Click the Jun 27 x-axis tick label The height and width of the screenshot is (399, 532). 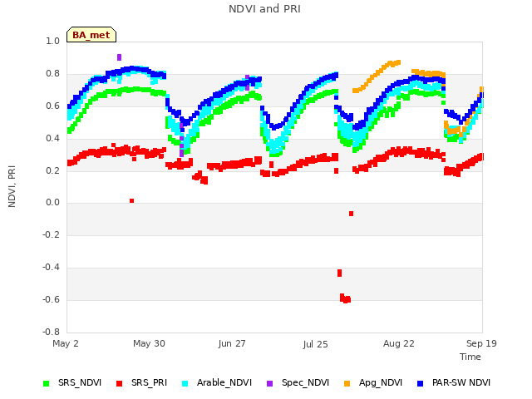232,343
